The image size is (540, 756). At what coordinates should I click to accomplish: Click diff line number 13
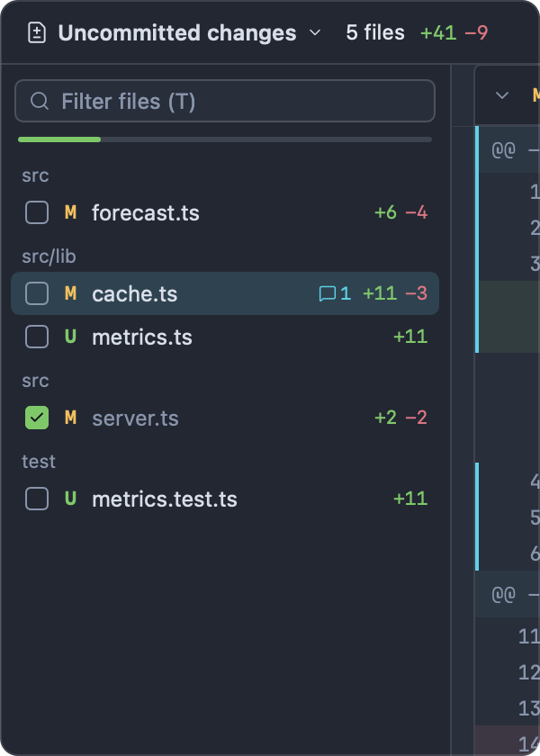click(529, 708)
